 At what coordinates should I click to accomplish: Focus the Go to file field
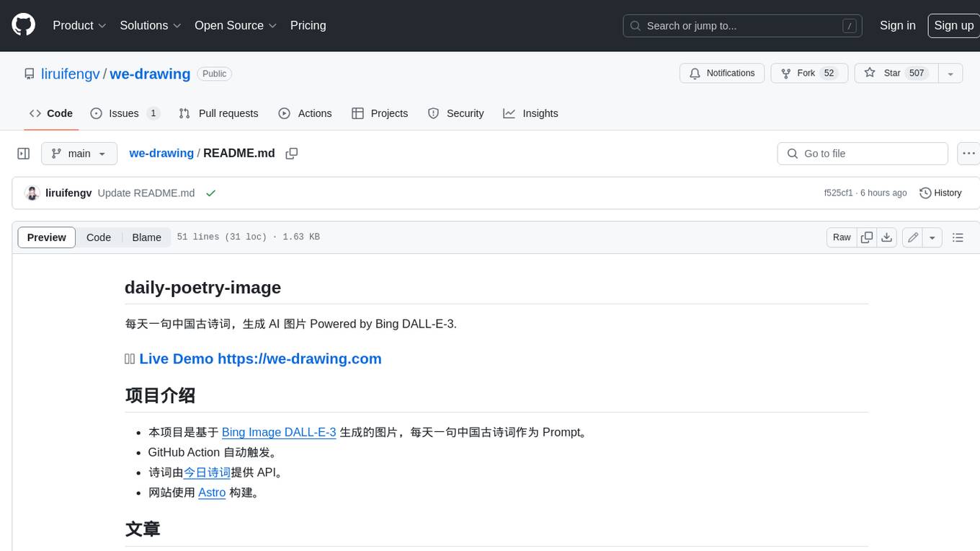pyautogui.click(x=863, y=154)
